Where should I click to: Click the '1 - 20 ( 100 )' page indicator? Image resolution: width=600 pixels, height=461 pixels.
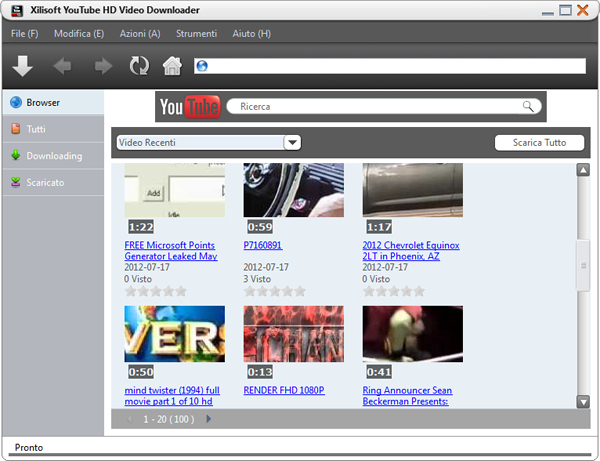point(169,419)
